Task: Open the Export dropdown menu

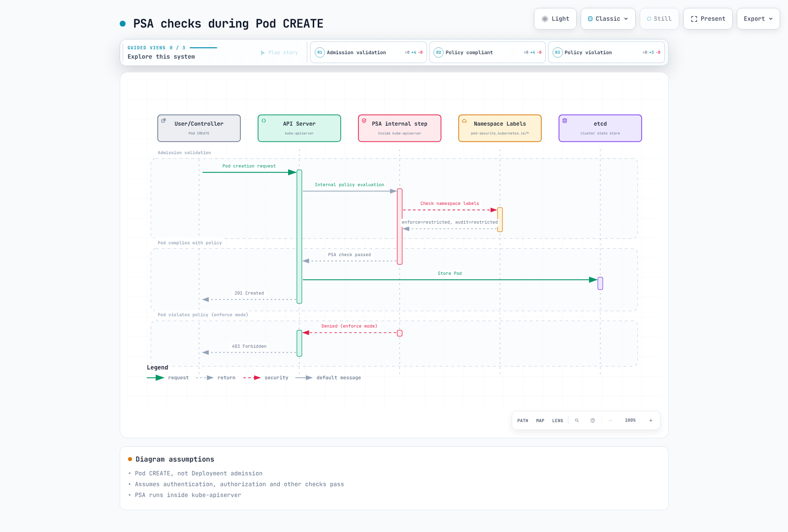Action: tap(758, 19)
